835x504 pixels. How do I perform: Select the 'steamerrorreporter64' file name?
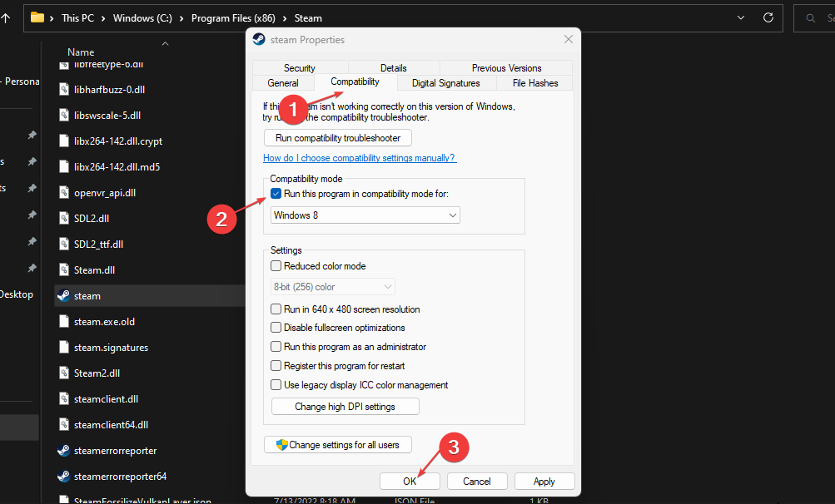pos(121,477)
